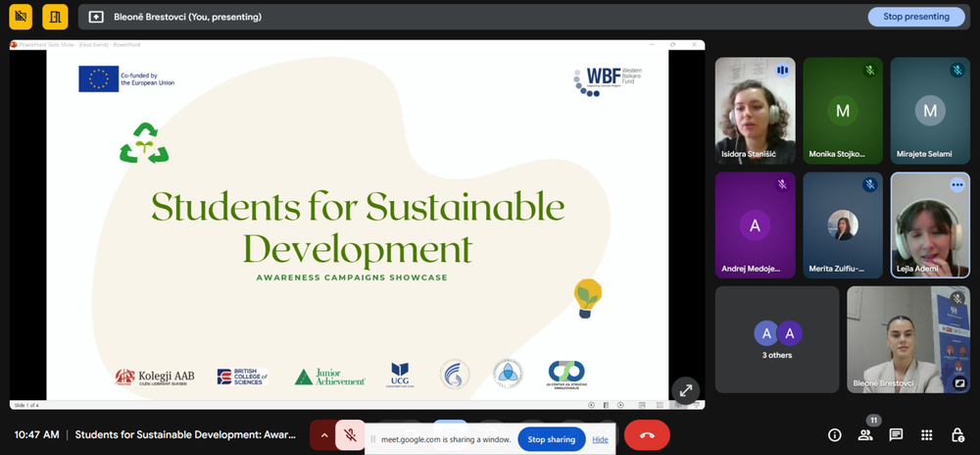Select Isidora Stanišić's video tile
980x455 pixels.
(x=754, y=110)
